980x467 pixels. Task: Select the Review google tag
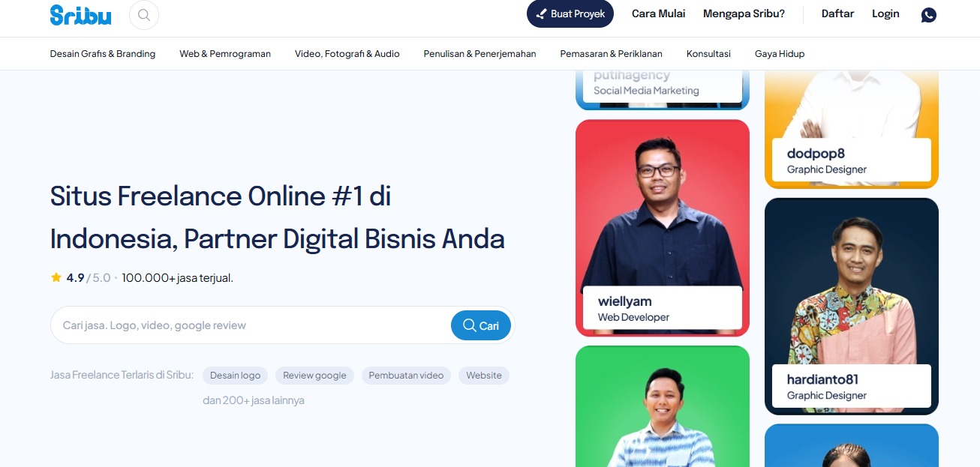pos(314,376)
